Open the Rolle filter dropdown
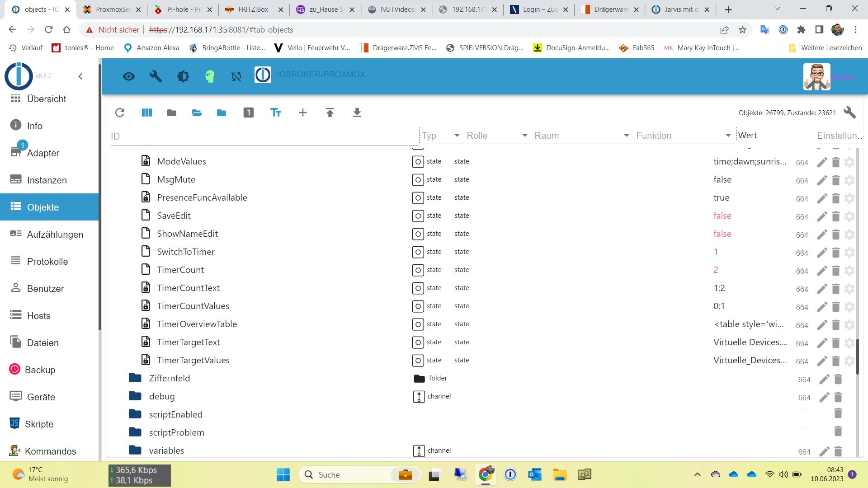This screenshot has height=488, width=868. (525, 135)
